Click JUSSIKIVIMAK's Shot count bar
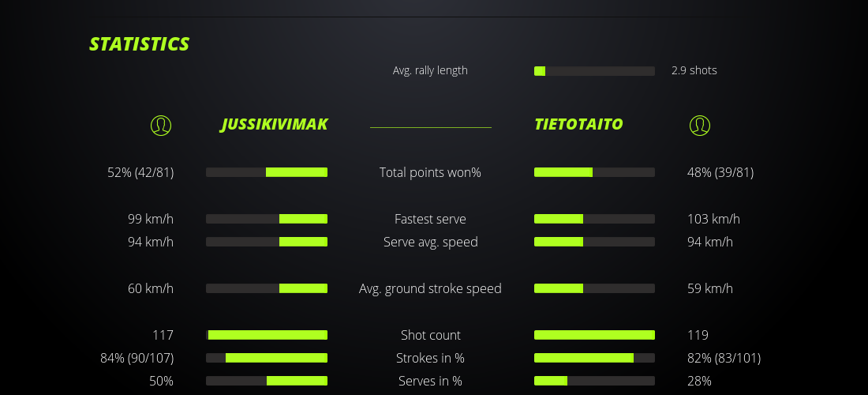Viewport: 868px width, 395px height. tap(267, 335)
